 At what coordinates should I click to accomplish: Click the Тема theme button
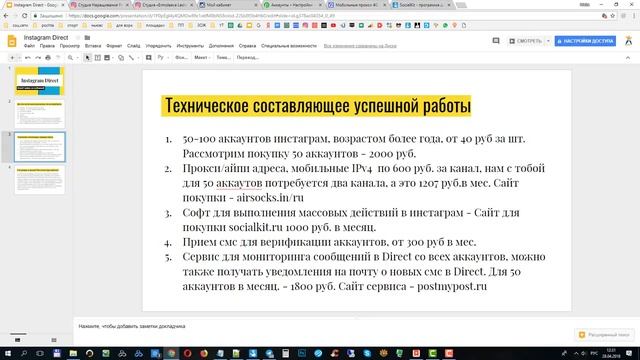[223, 58]
